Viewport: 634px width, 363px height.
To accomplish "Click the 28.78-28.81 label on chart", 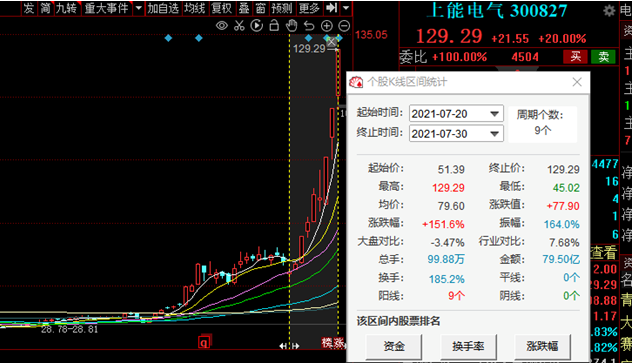I will tap(69, 329).
